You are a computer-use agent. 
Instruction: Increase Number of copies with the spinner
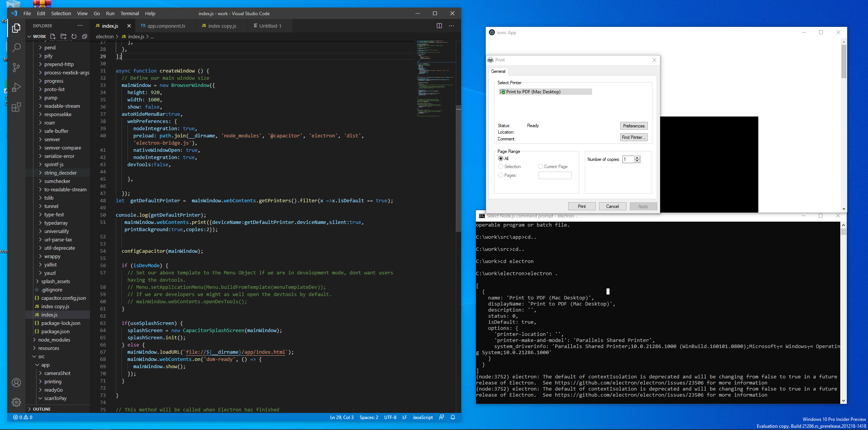pyautogui.click(x=637, y=158)
